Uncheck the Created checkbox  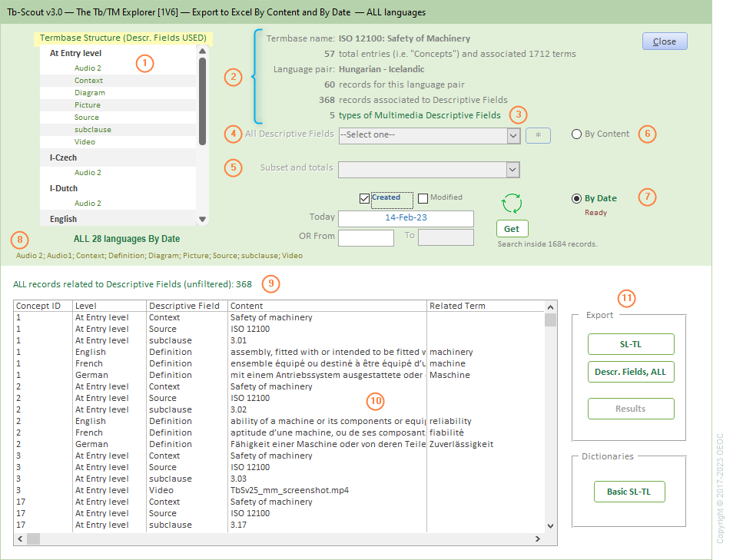click(x=365, y=198)
